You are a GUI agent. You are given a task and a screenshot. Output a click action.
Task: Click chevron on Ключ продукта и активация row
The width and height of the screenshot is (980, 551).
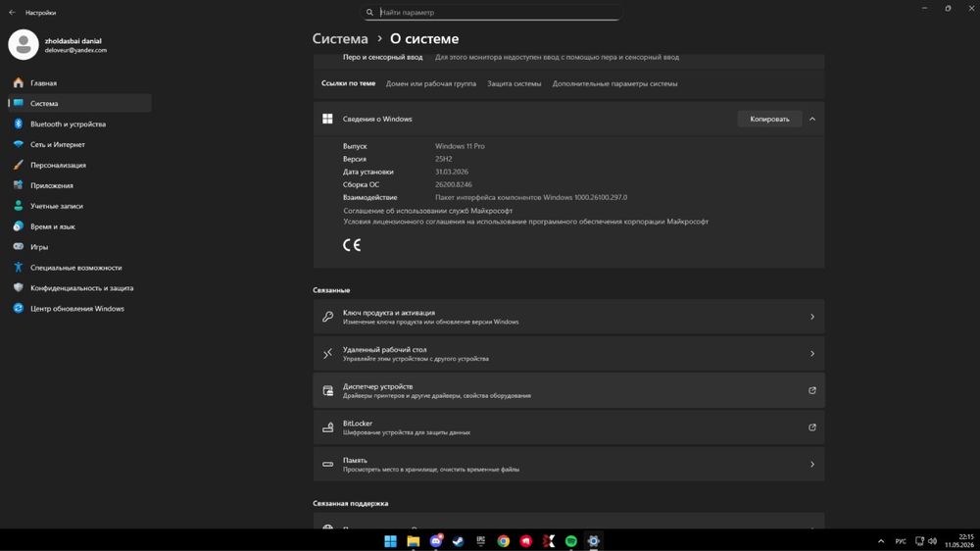811,317
